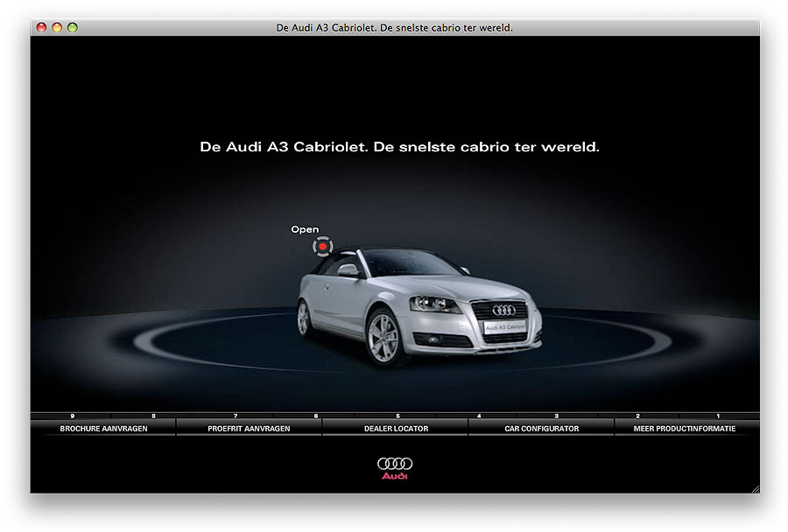Click the "Open" label above the hotspot
The width and height of the screenshot is (788, 532).
[305, 229]
